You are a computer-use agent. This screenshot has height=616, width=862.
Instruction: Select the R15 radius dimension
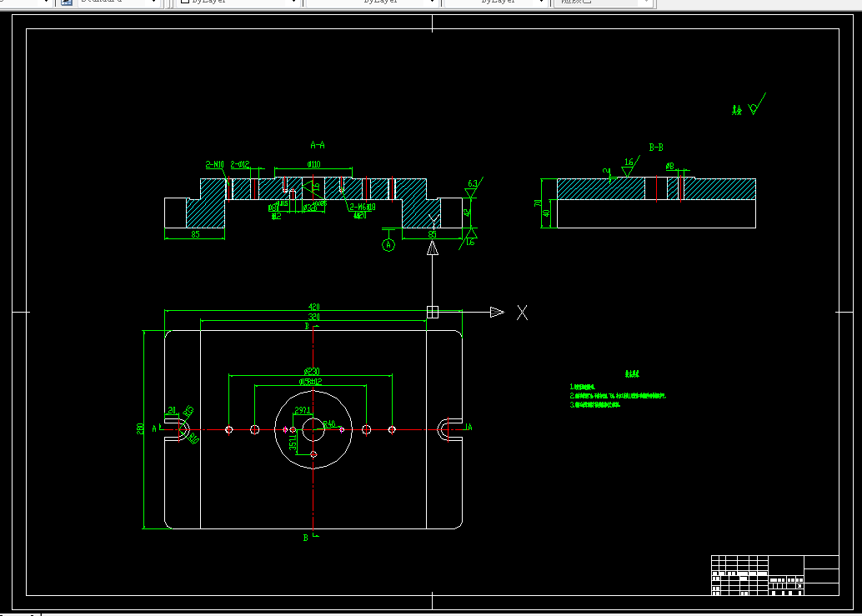[188, 412]
